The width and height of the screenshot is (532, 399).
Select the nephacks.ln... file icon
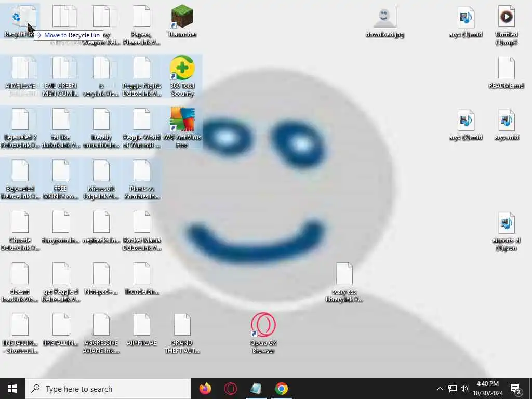tap(101, 227)
